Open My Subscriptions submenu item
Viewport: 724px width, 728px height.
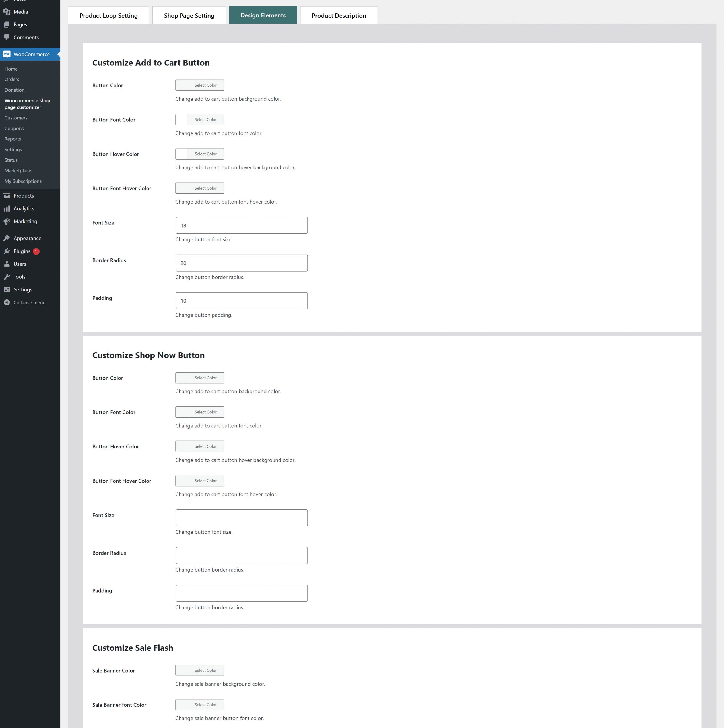[x=23, y=181]
